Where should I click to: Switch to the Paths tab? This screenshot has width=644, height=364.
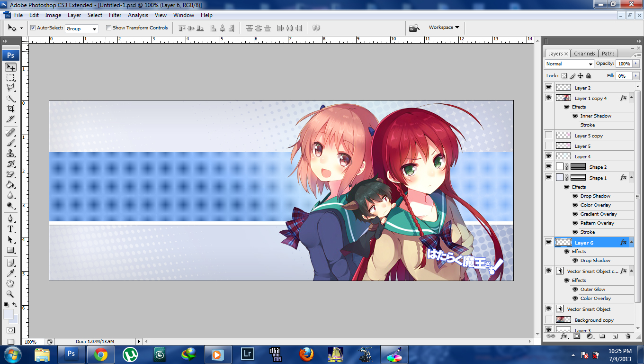click(x=608, y=54)
